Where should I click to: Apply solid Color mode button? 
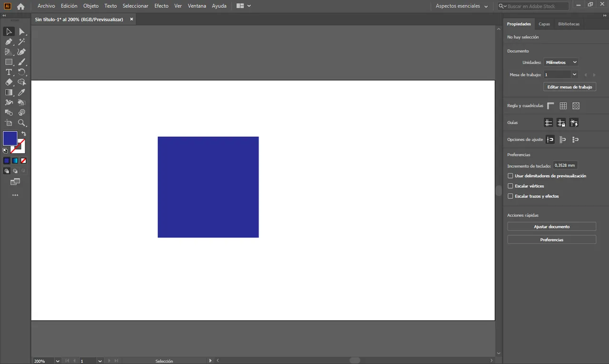[x=7, y=161]
